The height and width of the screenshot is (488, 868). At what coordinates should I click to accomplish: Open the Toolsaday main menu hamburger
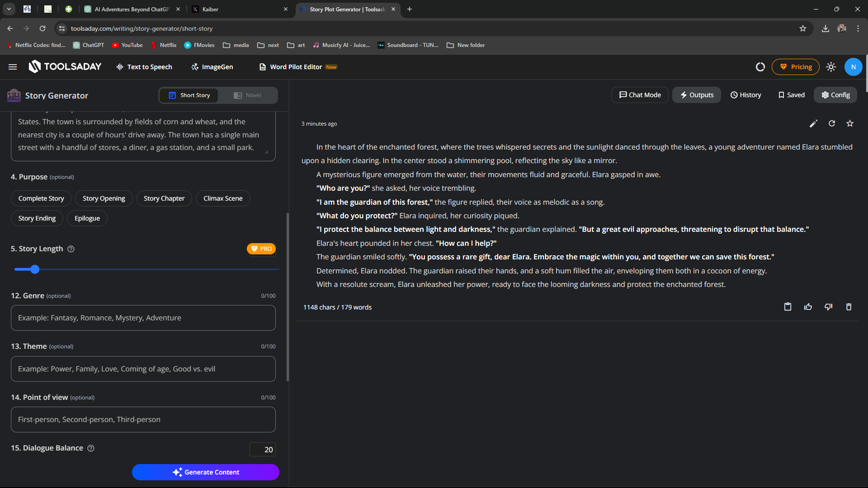click(x=14, y=67)
